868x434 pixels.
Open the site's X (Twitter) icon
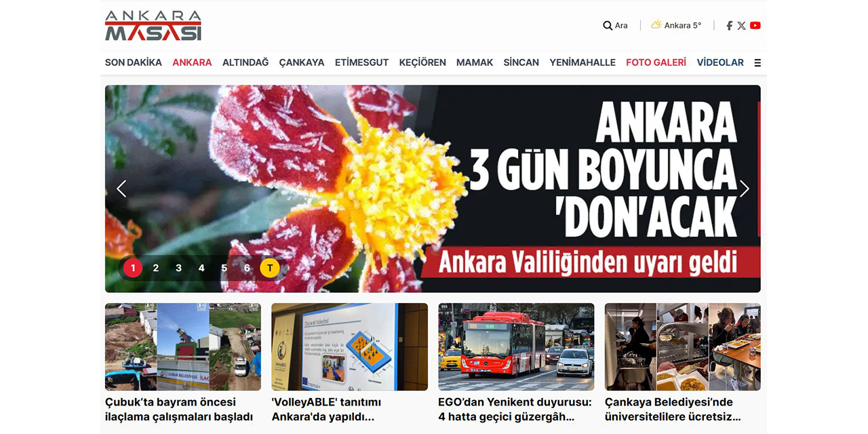[741, 25]
